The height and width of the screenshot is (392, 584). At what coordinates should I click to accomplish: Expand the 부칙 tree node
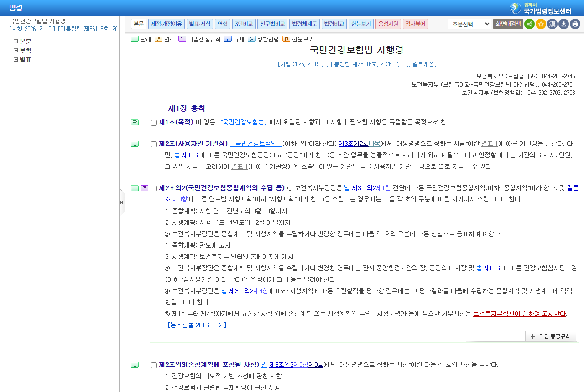tap(16, 51)
